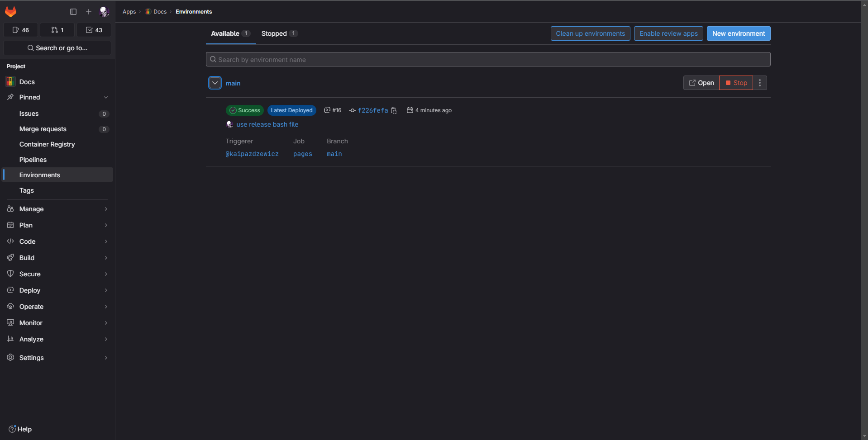Toggle the sidebar collapse icon
This screenshot has height=440, width=868.
73,12
